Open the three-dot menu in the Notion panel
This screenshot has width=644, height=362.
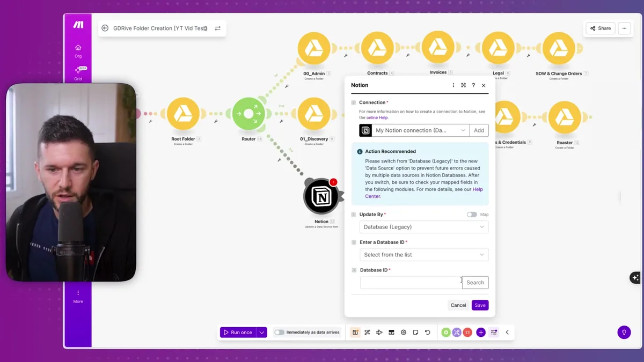click(x=453, y=85)
